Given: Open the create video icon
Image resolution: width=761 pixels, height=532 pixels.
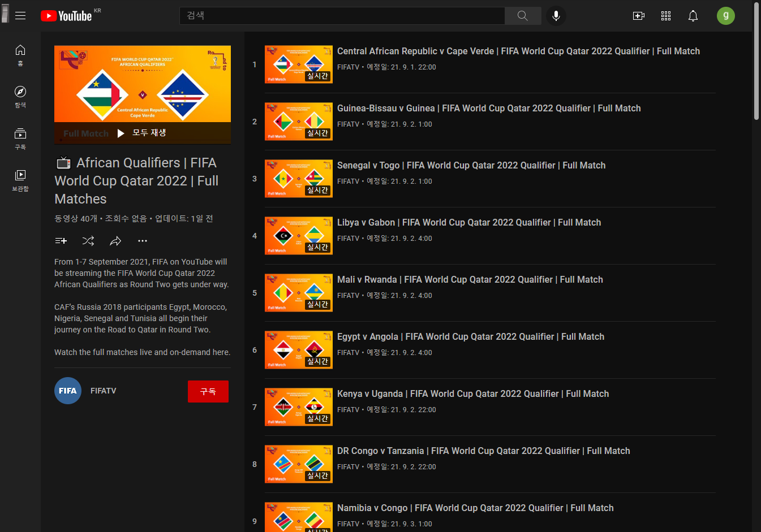Looking at the screenshot, I should (639, 16).
